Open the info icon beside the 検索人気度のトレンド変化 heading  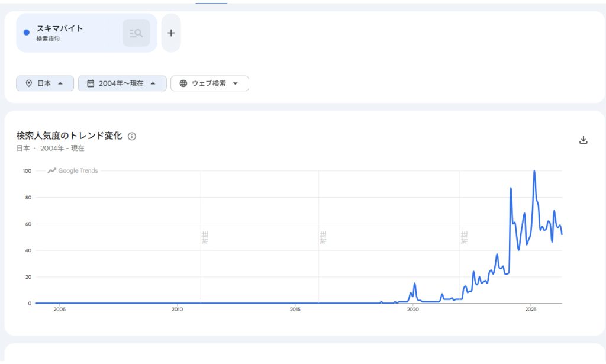coord(132,136)
